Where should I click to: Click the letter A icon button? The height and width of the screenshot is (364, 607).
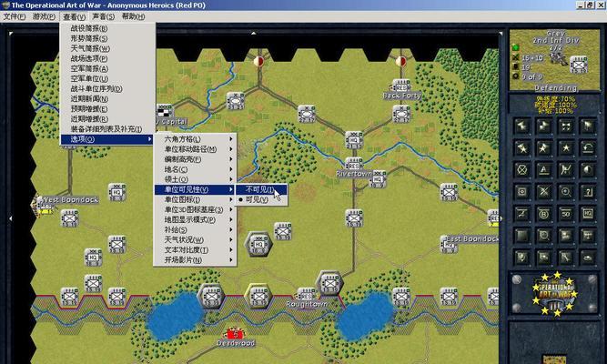[x=544, y=170]
